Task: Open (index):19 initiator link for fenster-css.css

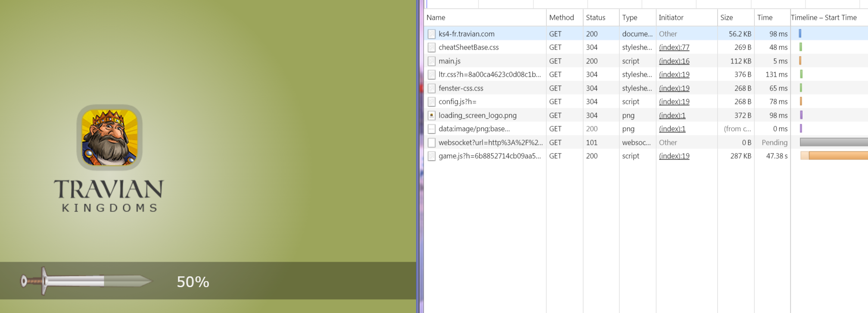Action: pos(674,88)
